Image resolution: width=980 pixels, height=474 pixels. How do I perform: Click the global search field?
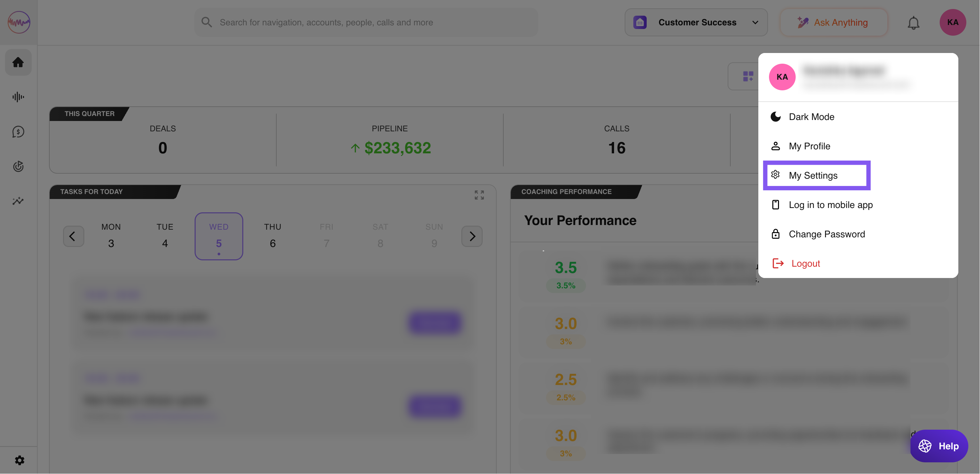click(366, 22)
